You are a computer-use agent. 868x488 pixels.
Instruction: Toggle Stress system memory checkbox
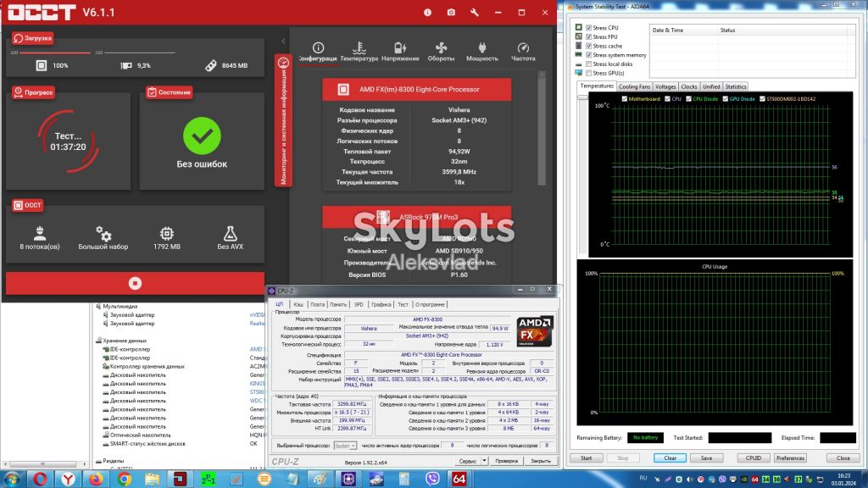[589, 55]
